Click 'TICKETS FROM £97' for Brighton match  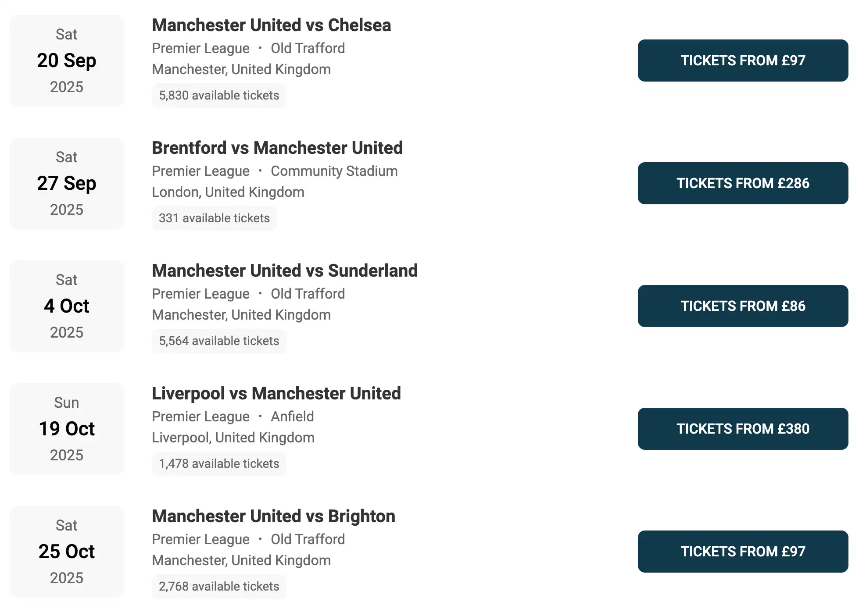[x=743, y=552]
